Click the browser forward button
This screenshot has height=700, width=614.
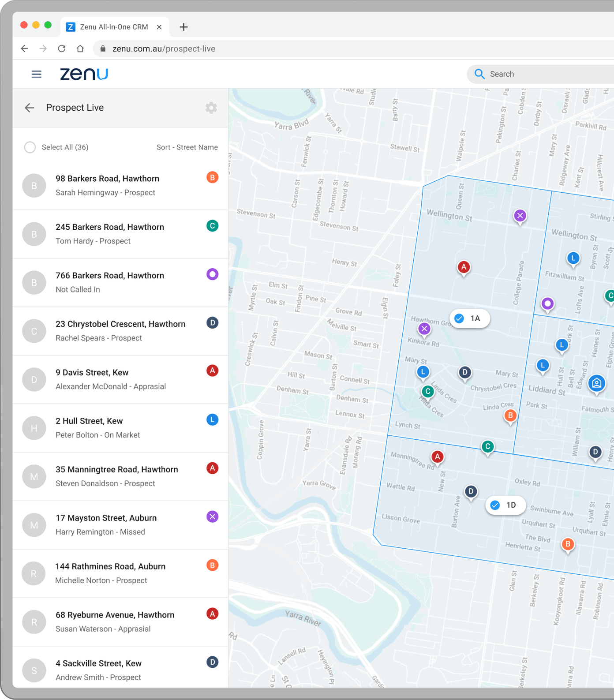pos(43,49)
